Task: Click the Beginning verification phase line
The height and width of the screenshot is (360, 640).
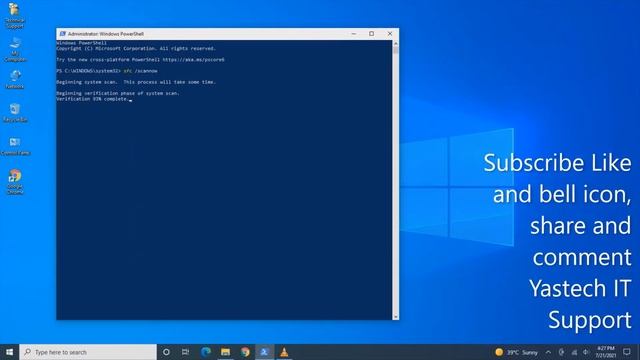Action: tap(118, 93)
